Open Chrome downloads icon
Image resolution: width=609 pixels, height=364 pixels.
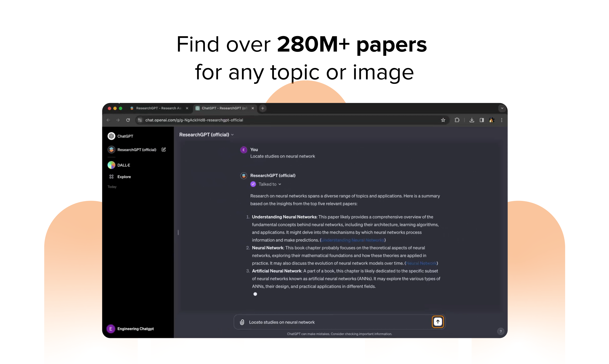[x=471, y=120]
